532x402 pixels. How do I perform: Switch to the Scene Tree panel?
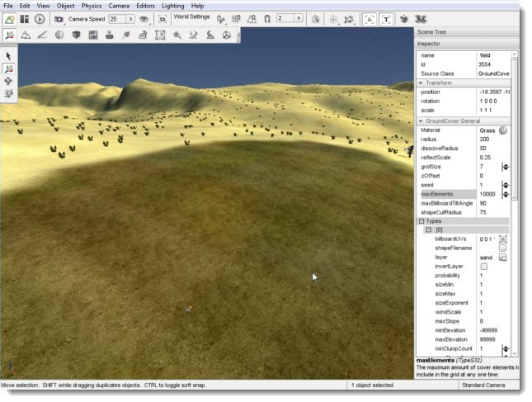pyautogui.click(x=431, y=31)
